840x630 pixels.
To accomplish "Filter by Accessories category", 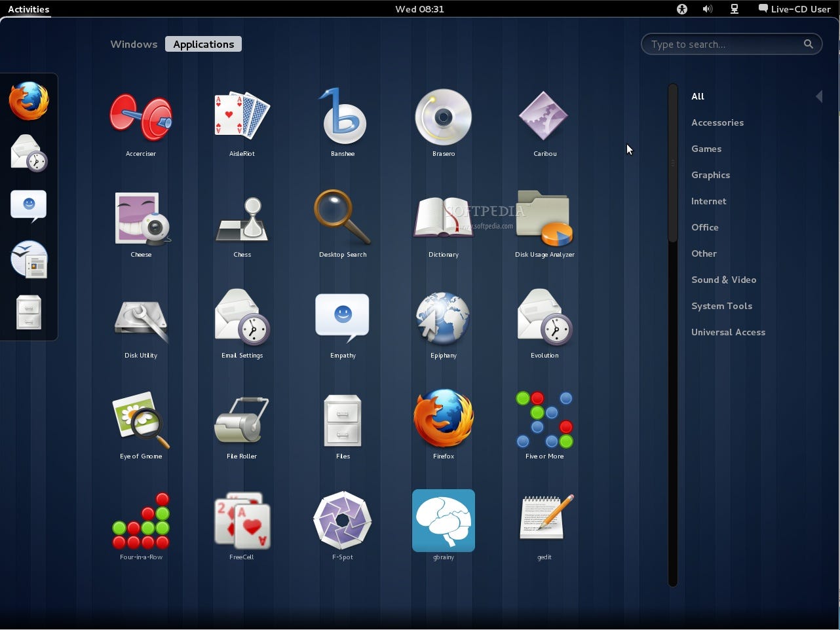I will coord(717,122).
